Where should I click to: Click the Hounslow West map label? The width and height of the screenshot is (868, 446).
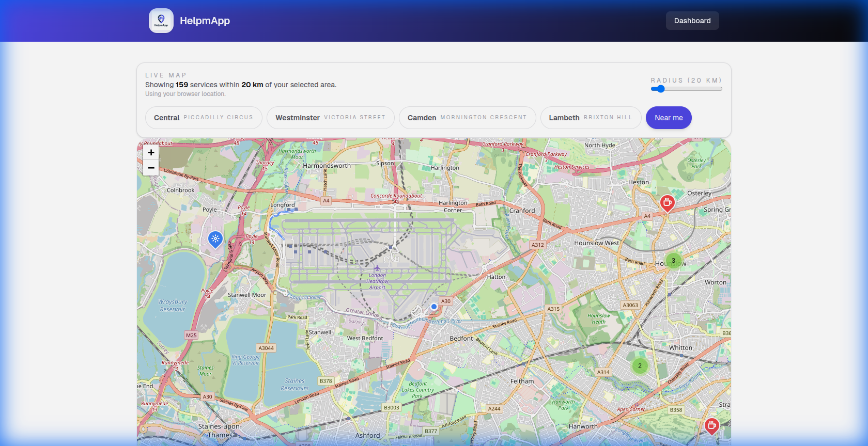[597, 243]
